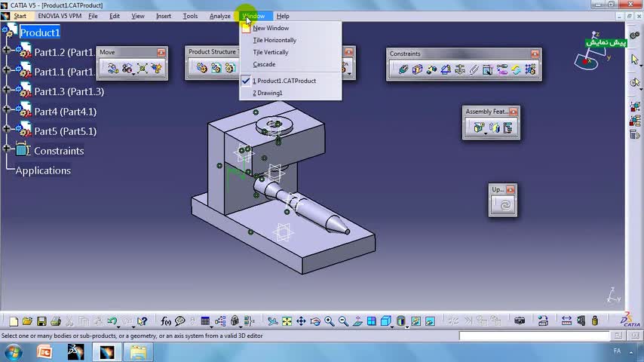644x362 pixels.
Task: Click Fit All In view icon
Action: point(287,321)
